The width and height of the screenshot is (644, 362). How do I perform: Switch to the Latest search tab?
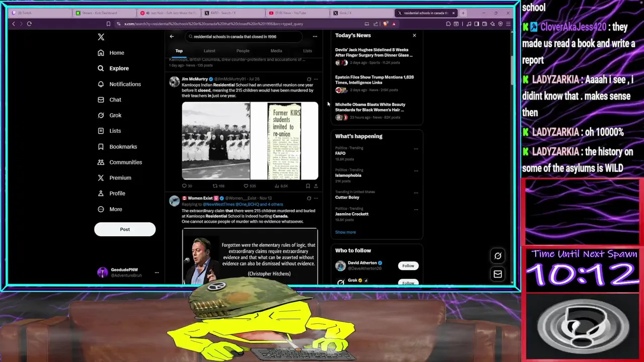pyautogui.click(x=209, y=51)
